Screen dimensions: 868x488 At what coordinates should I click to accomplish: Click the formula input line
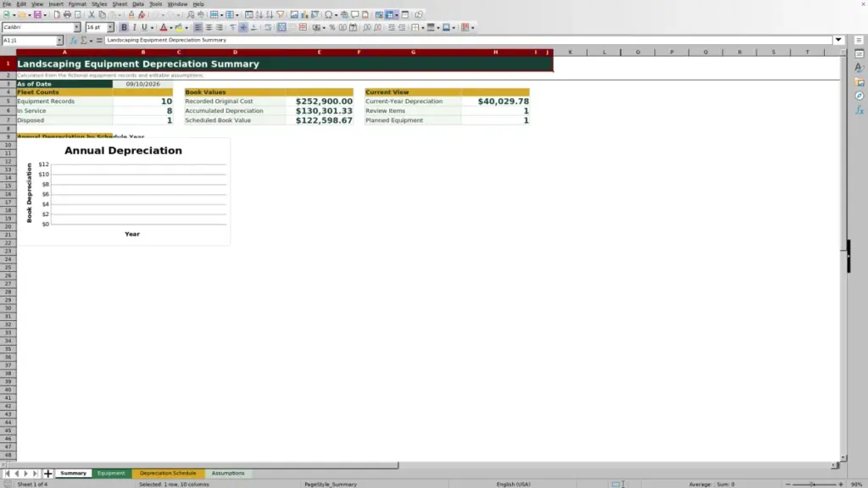(468, 41)
